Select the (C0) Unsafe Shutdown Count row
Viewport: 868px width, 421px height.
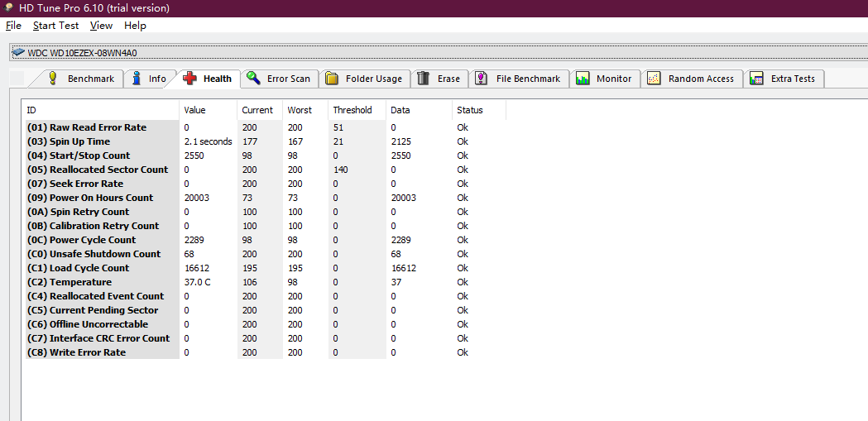coord(266,254)
